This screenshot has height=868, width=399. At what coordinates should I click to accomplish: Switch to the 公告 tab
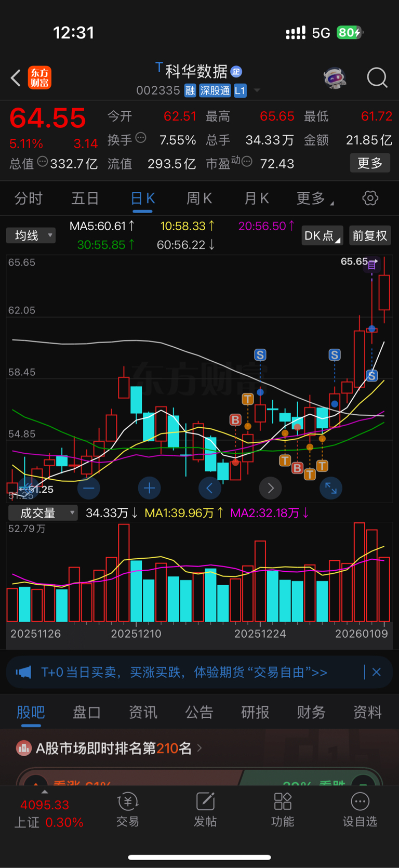[199, 712]
